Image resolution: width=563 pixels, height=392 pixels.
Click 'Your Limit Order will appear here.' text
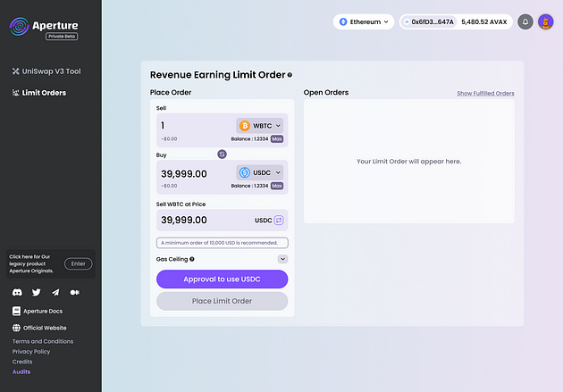pos(409,162)
